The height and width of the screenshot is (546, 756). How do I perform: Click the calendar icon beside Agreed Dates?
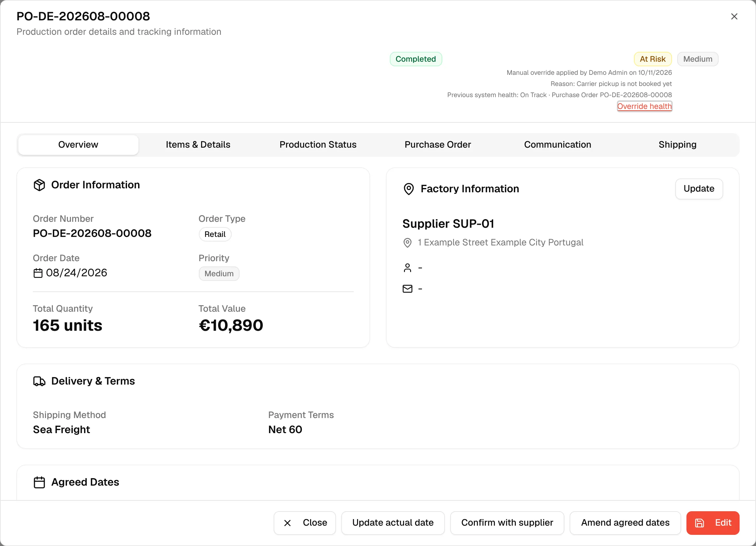click(x=39, y=482)
